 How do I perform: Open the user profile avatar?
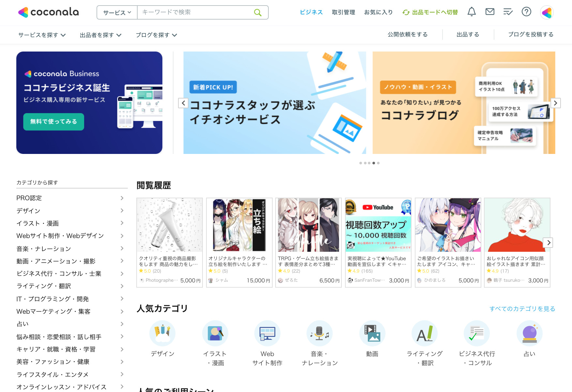click(547, 12)
